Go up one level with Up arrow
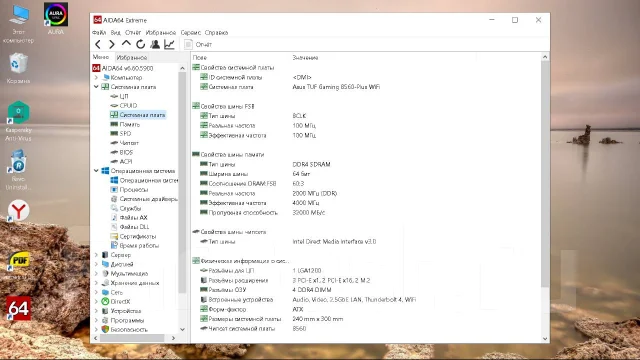 pos(126,44)
